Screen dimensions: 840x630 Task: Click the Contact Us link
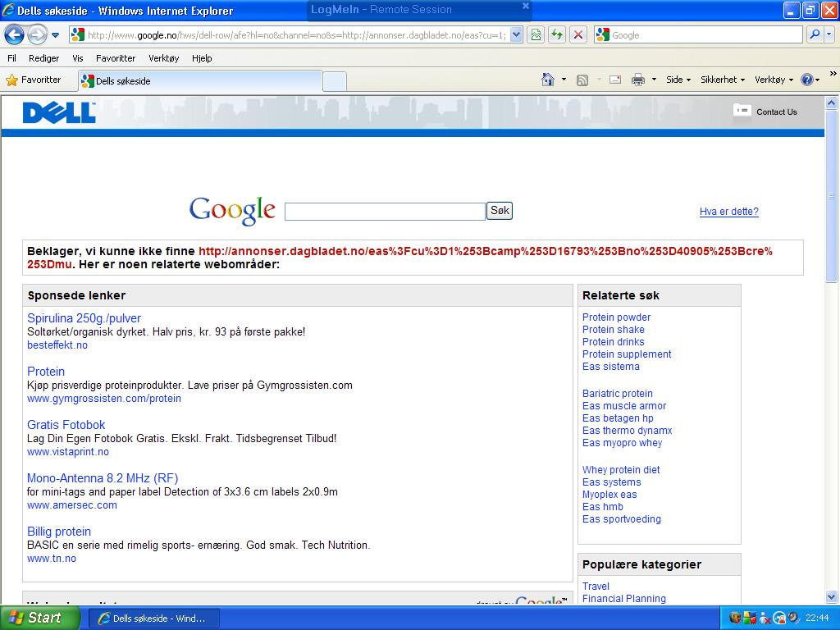pyautogui.click(x=776, y=112)
